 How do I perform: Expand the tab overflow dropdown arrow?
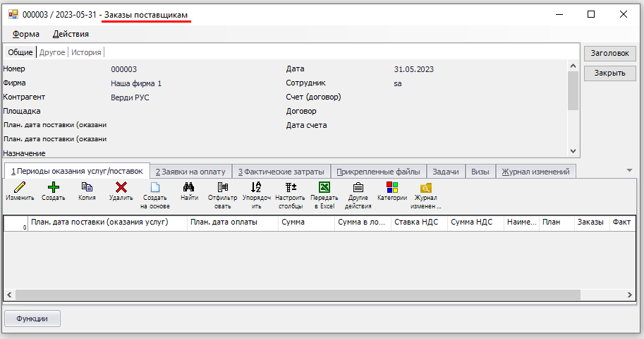tap(629, 170)
